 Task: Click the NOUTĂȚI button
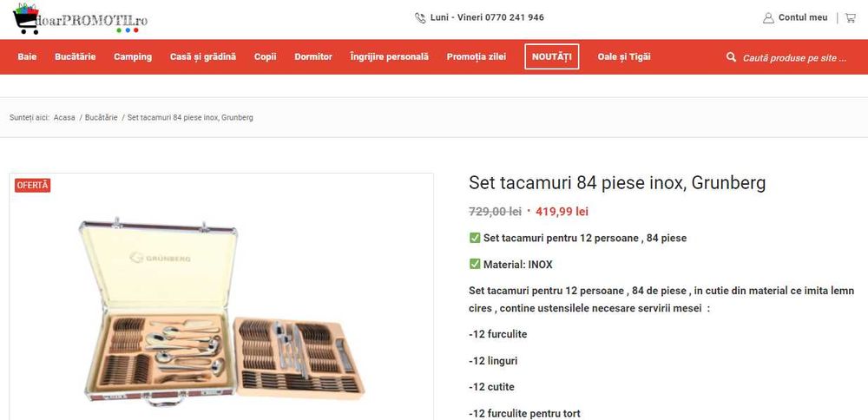point(552,57)
